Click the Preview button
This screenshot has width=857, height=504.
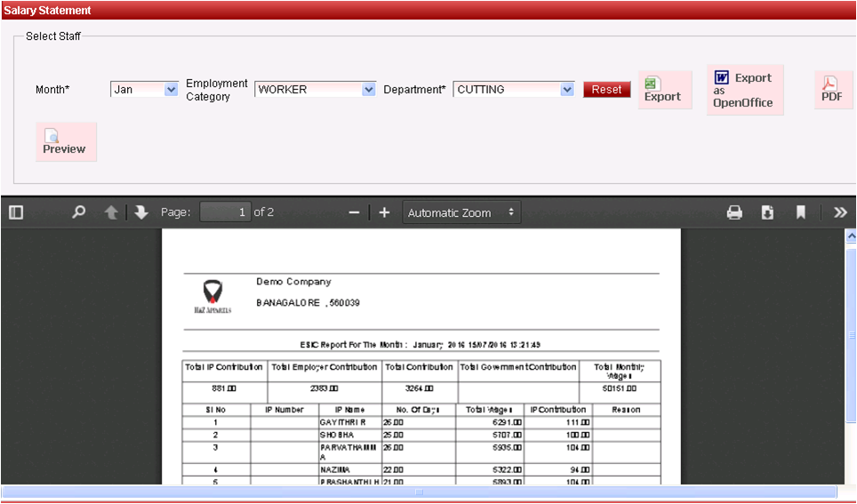[x=65, y=142]
